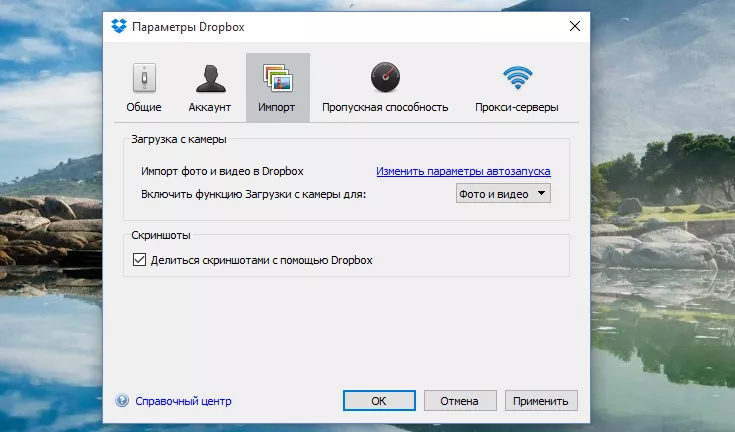Open Изменить параметры автозапуска link
Viewport: 735px width, 432px height.
[x=463, y=171]
